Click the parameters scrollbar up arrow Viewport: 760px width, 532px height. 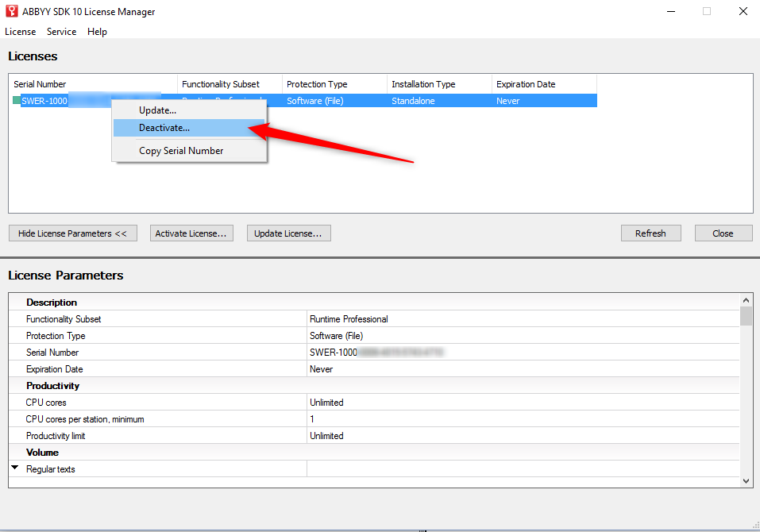[746, 300]
